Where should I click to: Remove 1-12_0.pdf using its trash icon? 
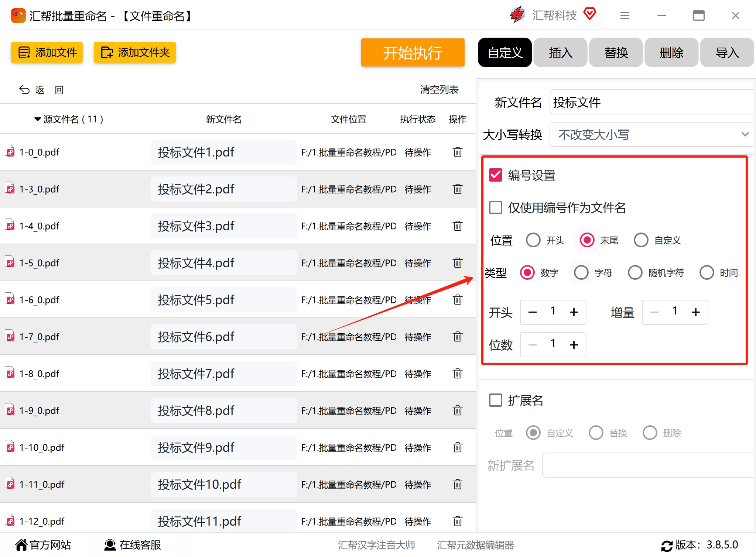point(457,521)
